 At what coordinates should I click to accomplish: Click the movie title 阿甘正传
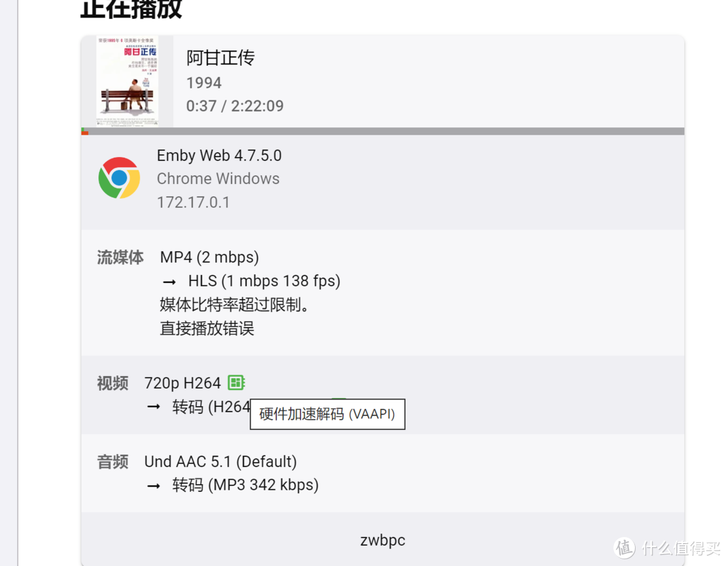pos(220,58)
